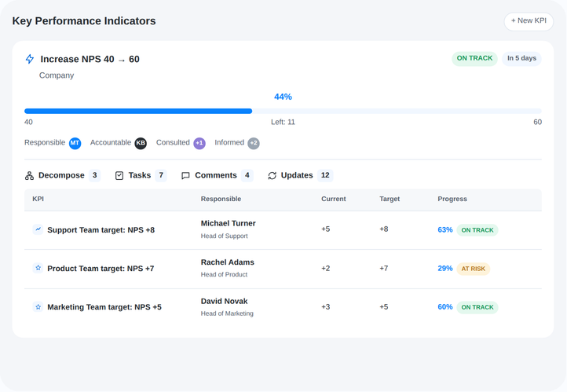Open the Updates tab

tap(300, 175)
